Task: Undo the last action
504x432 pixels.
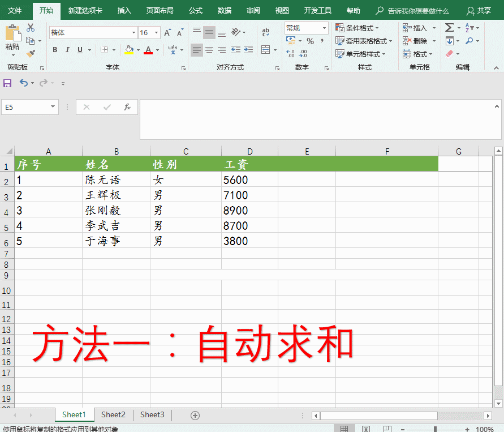Action: pyautogui.click(x=23, y=83)
